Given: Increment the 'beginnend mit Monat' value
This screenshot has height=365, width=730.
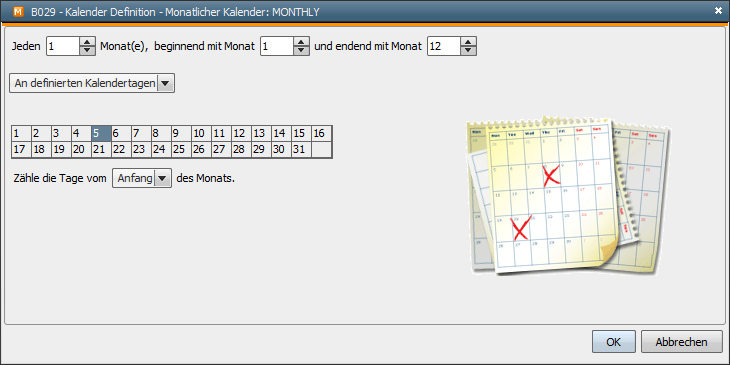Looking at the screenshot, I should coord(301,42).
